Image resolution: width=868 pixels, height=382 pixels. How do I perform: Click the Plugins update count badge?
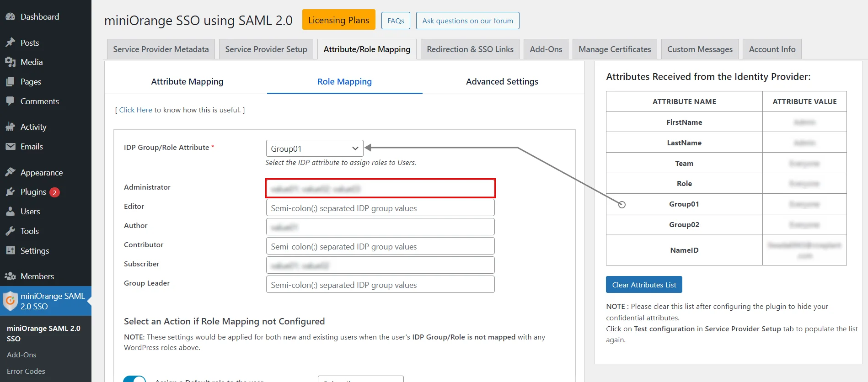[x=54, y=192]
